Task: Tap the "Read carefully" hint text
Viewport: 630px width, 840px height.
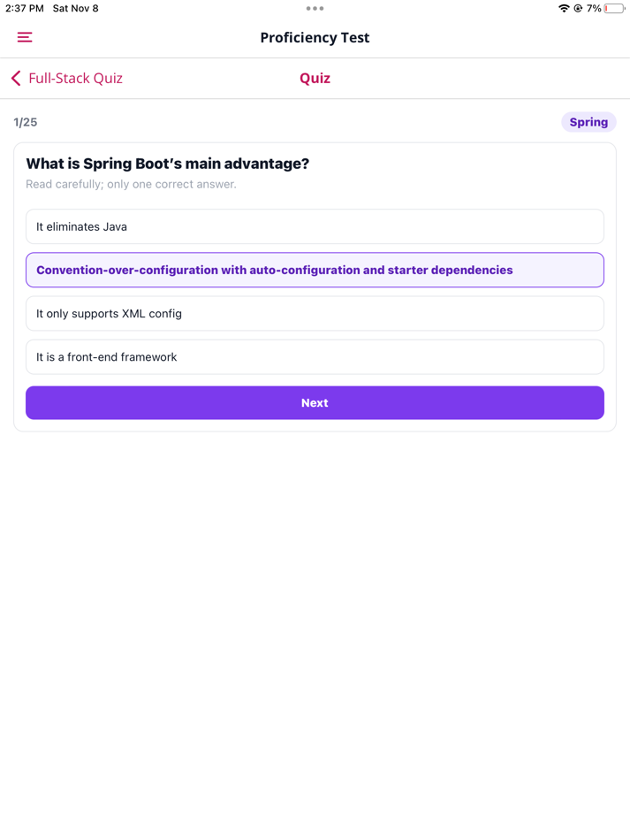Action: [x=131, y=185]
